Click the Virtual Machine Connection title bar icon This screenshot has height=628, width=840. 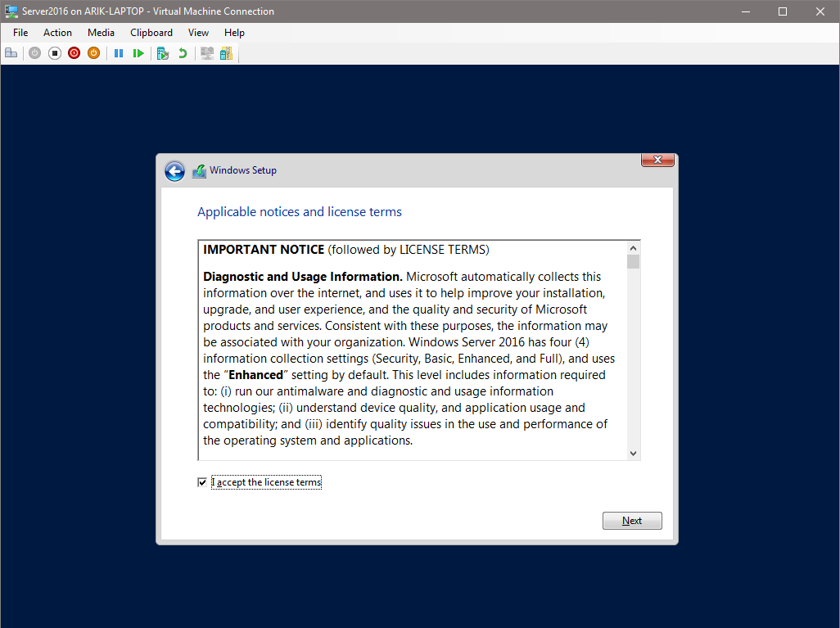tap(11, 11)
